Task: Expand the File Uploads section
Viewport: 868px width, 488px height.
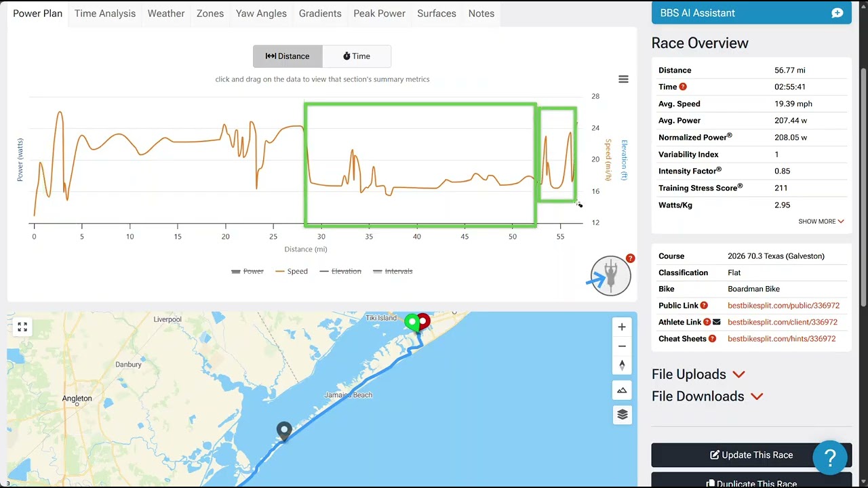Action: 698,374
